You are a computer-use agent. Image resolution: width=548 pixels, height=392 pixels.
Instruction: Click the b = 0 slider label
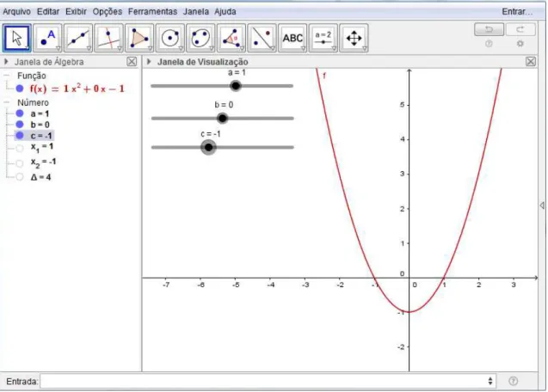click(x=224, y=105)
